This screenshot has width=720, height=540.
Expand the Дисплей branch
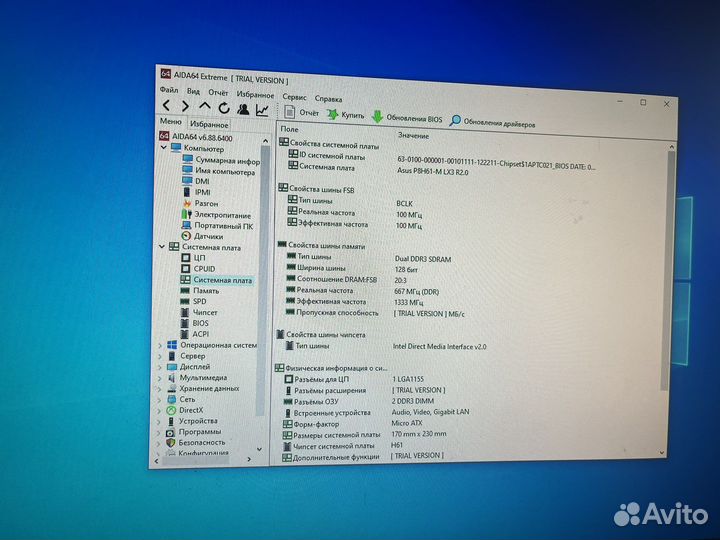pyautogui.click(x=160, y=367)
